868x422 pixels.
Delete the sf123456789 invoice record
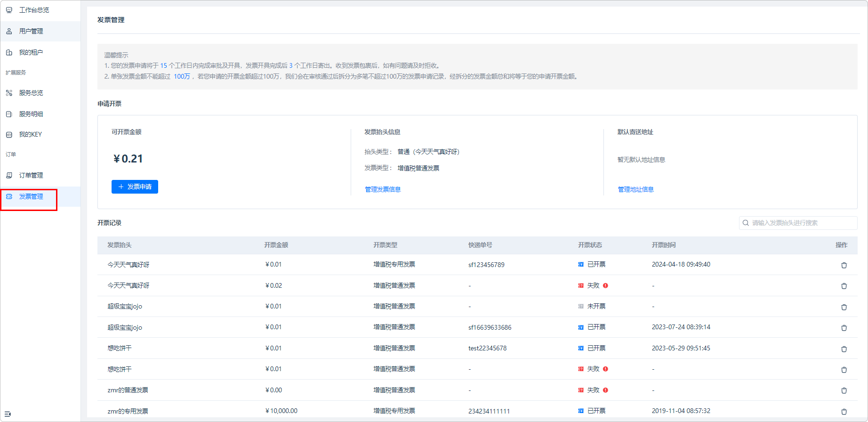point(844,265)
